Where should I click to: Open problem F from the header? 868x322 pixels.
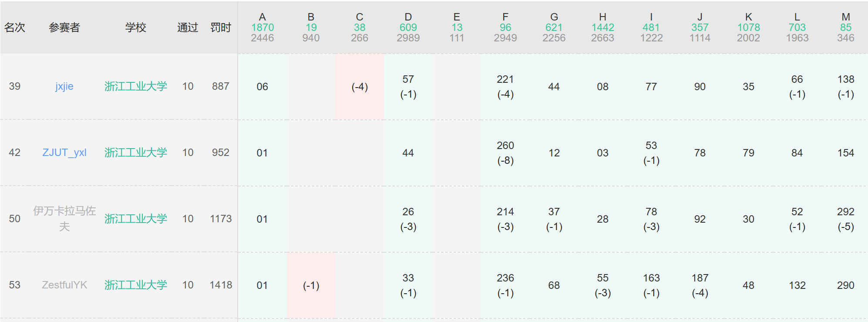point(505,17)
